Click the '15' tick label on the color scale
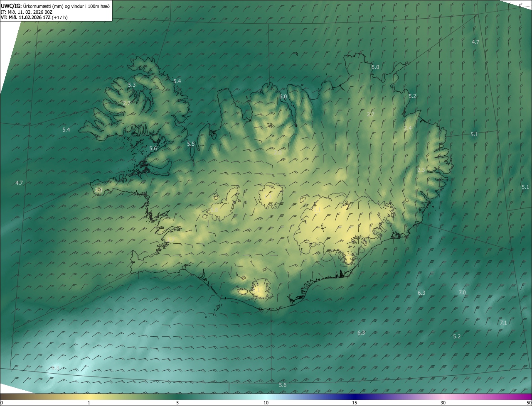The width and height of the screenshot is (532, 406). point(355,403)
